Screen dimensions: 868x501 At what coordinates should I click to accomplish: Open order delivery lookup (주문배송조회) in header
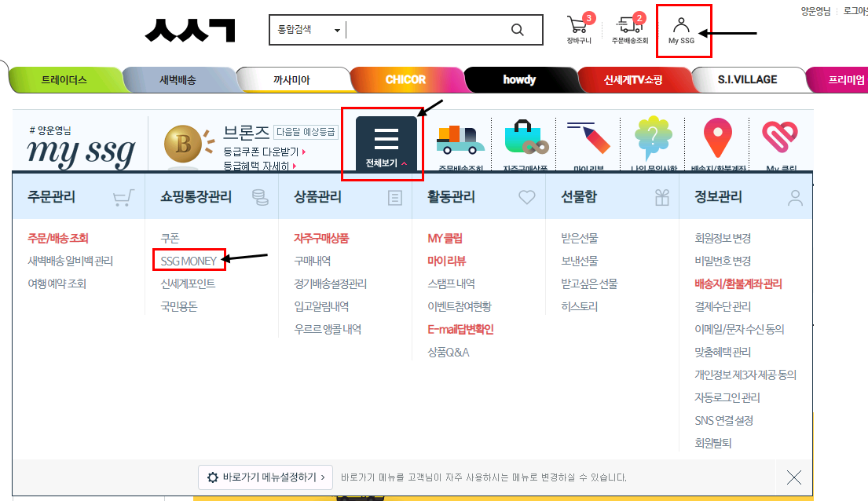pyautogui.click(x=630, y=29)
